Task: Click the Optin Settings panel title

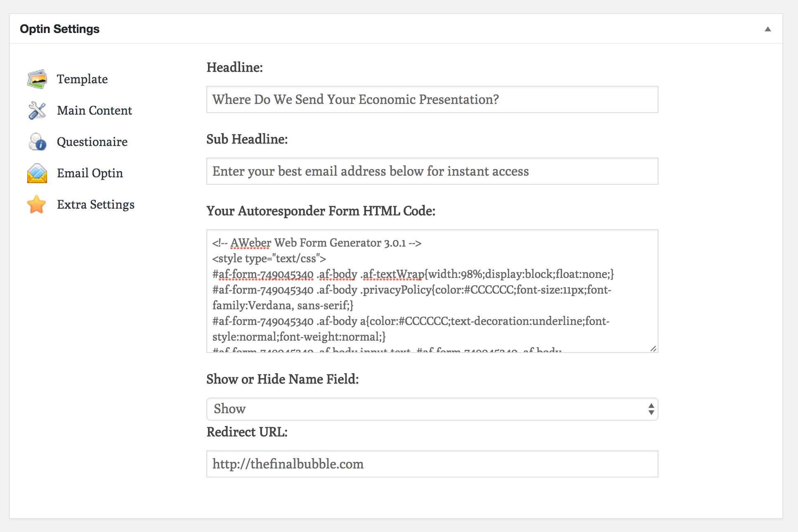Action: [x=60, y=29]
